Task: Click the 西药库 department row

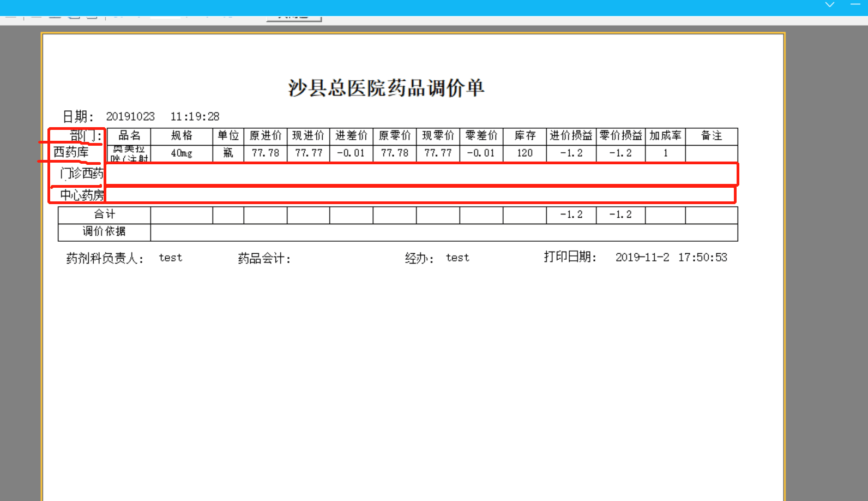Action: coord(71,152)
